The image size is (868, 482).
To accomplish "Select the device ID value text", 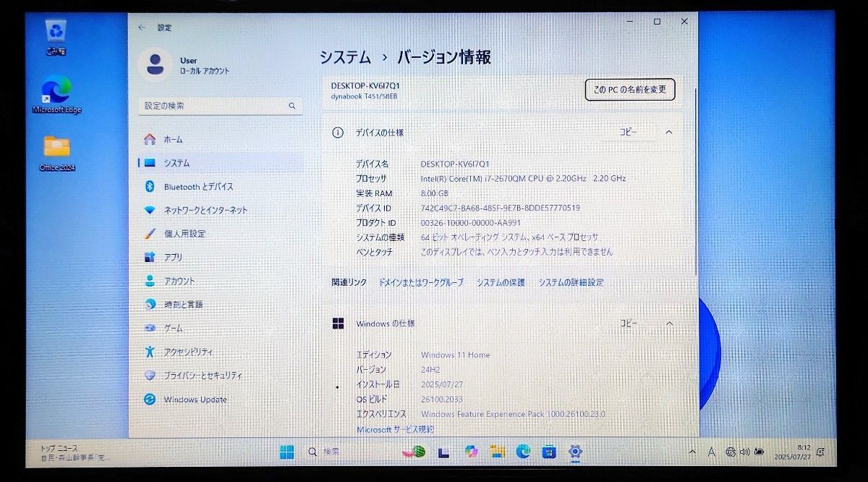I will click(500, 208).
